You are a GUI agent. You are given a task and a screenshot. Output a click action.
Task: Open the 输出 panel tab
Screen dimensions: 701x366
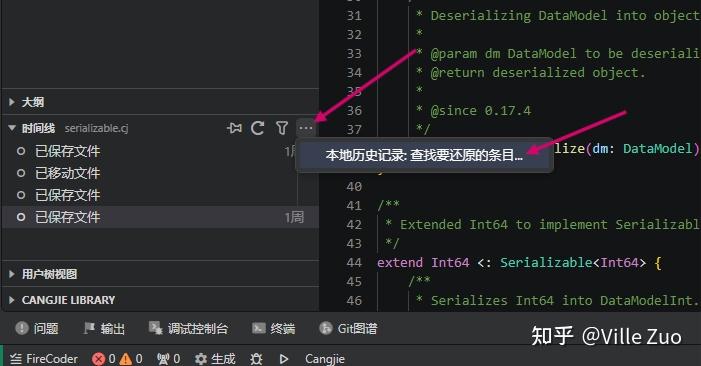tap(104, 328)
